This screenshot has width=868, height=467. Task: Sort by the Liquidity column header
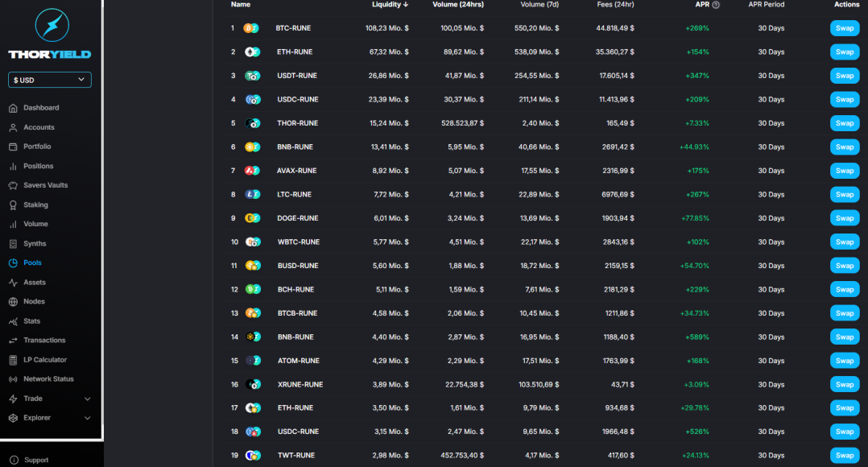pyautogui.click(x=390, y=4)
